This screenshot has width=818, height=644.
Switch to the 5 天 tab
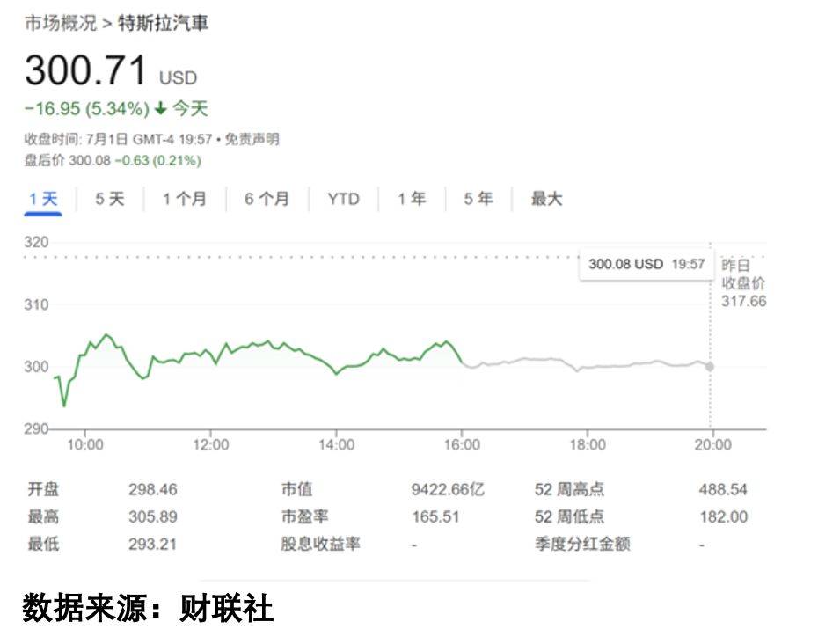(x=110, y=199)
